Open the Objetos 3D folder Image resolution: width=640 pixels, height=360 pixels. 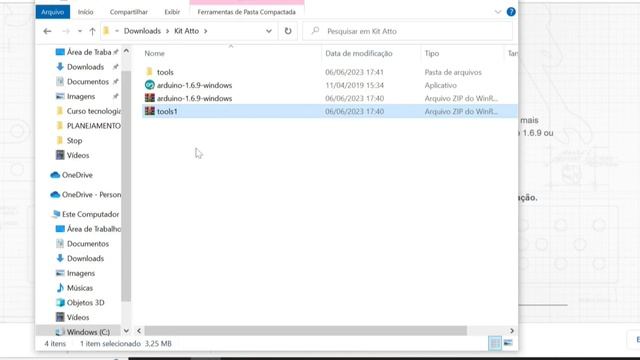pyautogui.click(x=85, y=302)
